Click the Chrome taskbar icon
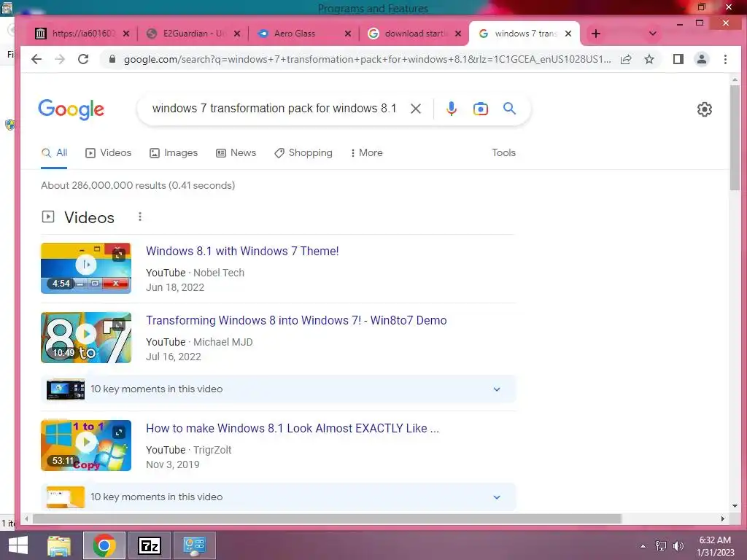Screen dimensions: 747x560 coord(104,545)
